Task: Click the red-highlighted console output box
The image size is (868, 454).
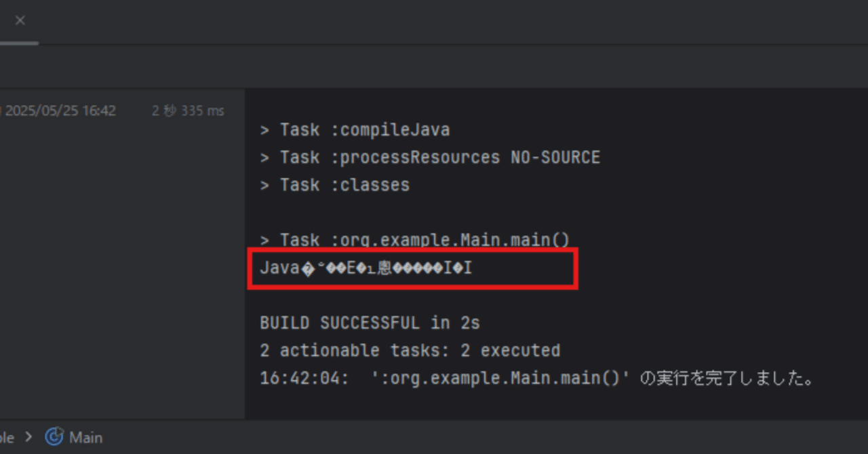Action: coord(412,268)
